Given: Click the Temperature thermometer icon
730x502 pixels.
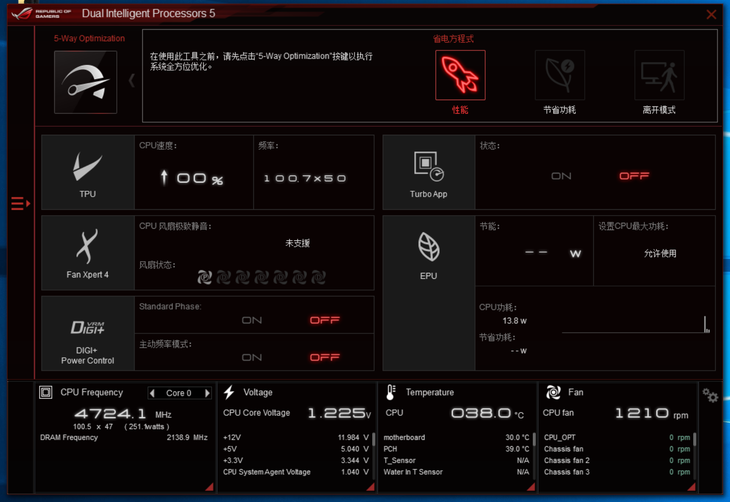Looking at the screenshot, I should point(391,393).
